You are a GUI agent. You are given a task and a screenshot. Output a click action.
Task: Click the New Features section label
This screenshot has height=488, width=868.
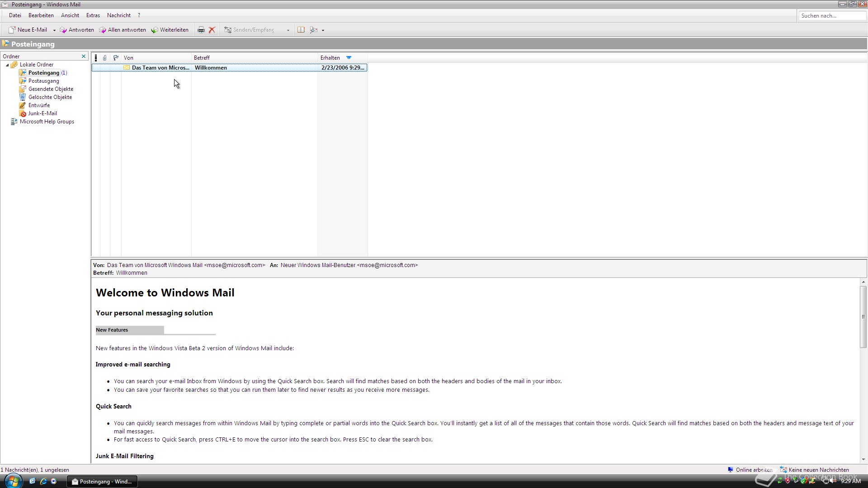click(112, 330)
